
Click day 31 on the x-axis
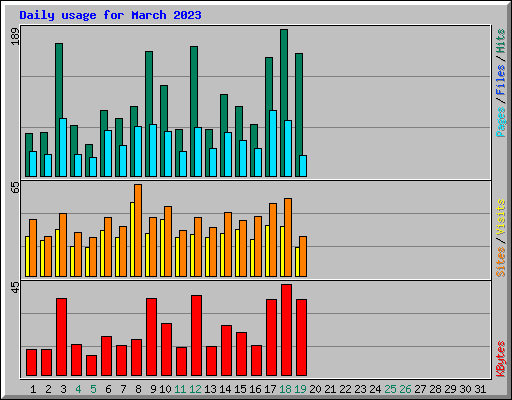[x=480, y=389]
